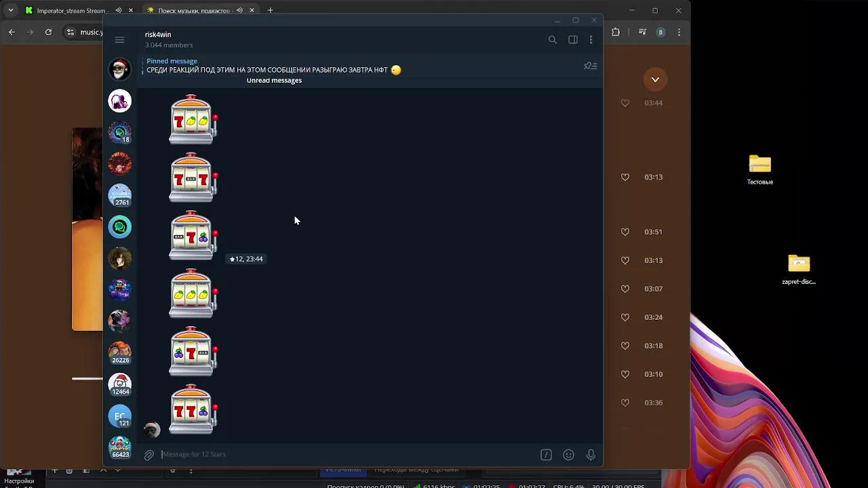
Task: Go back in the browser
Action: tap(12, 32)
